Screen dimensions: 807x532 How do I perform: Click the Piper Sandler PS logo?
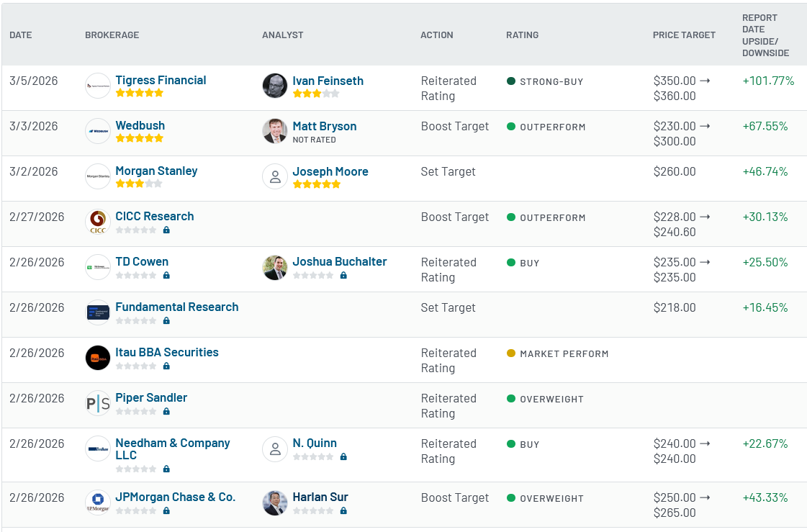(98, 402)
